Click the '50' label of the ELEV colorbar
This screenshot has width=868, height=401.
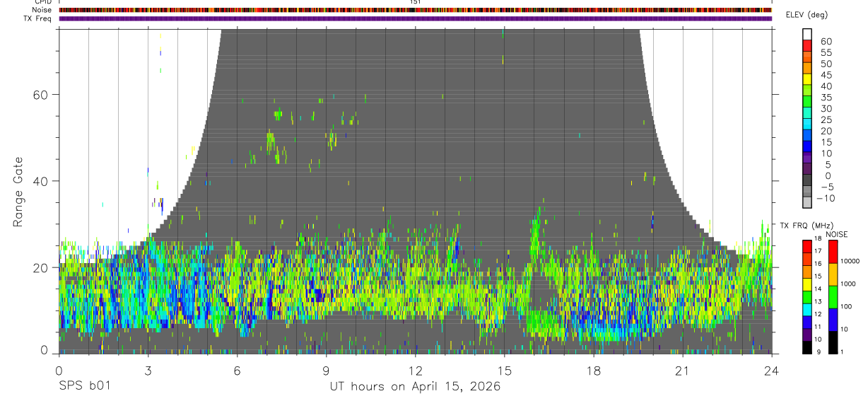pyautogui.click(x=826, y=64)
